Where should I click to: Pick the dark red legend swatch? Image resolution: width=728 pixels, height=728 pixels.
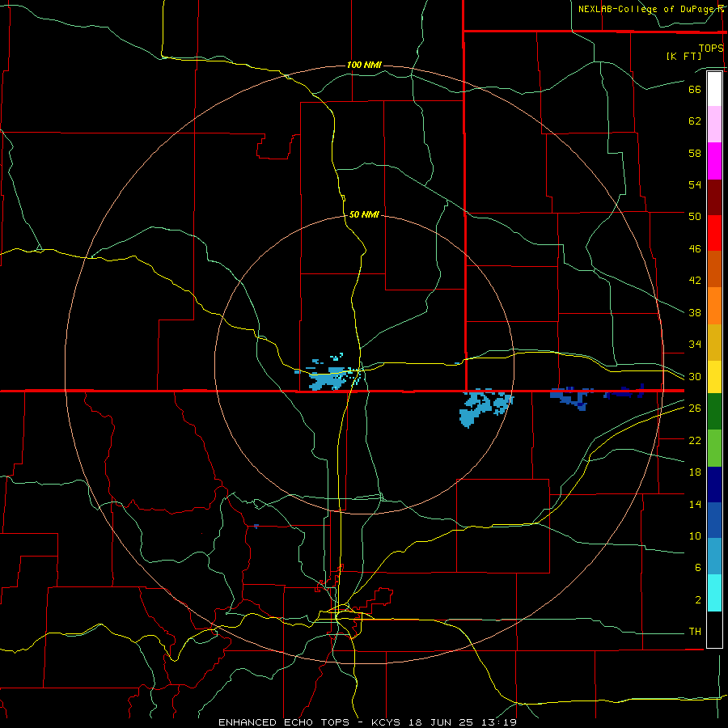[x=714, y=197]
